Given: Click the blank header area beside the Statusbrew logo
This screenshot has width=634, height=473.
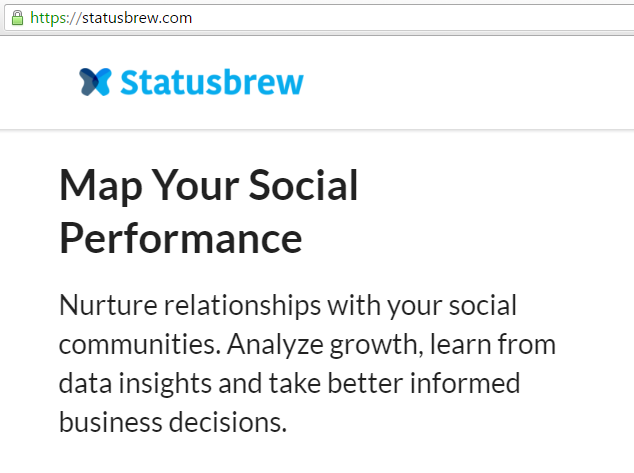Looking at the screenshot, I should (465, 82).
